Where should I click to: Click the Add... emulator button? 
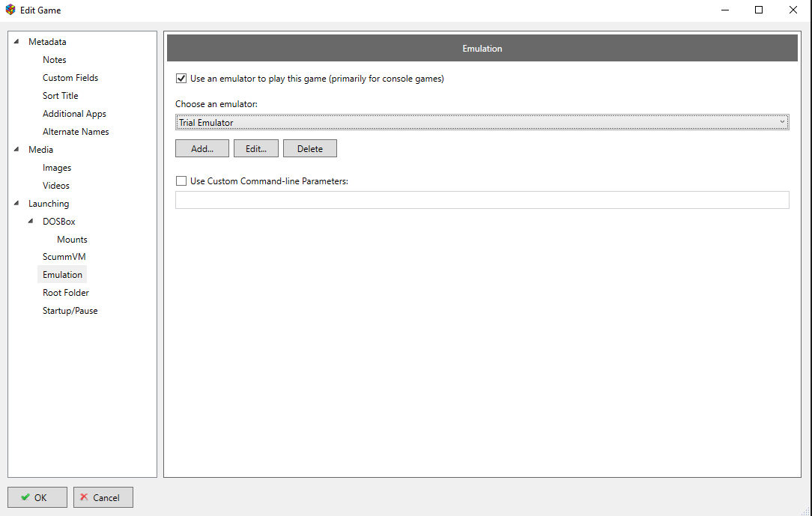(202, 149)
